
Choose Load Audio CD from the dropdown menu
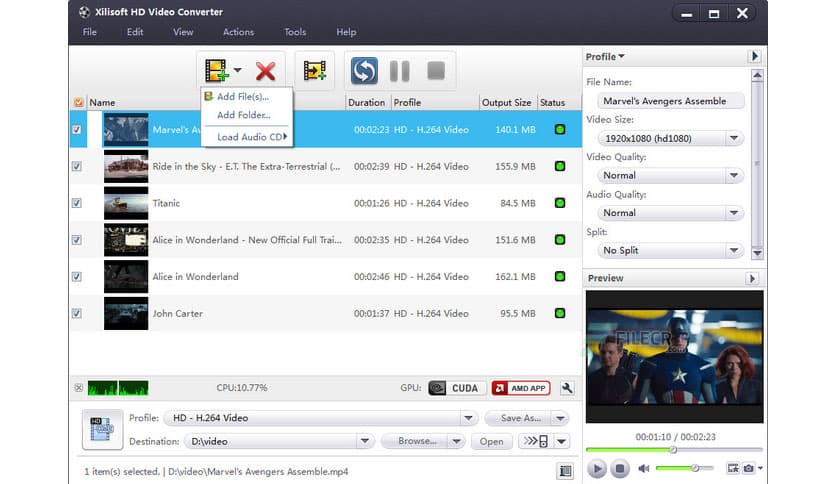coord(247,137)
